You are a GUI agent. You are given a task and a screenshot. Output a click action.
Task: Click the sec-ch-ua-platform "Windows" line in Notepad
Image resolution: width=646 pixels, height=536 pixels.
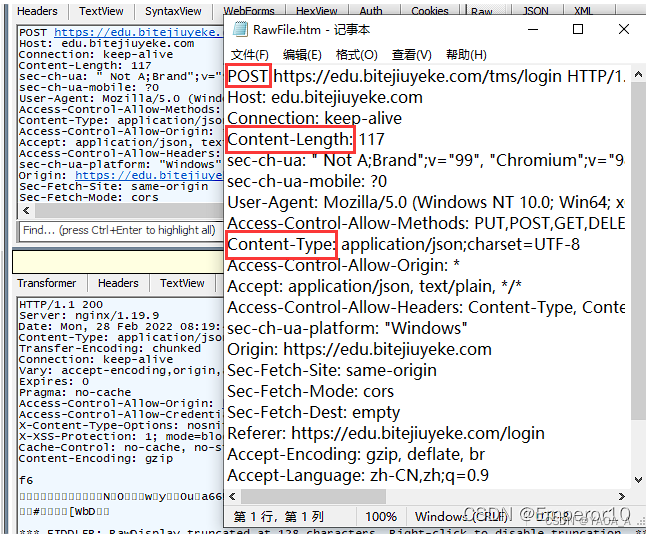coord(347,328)
